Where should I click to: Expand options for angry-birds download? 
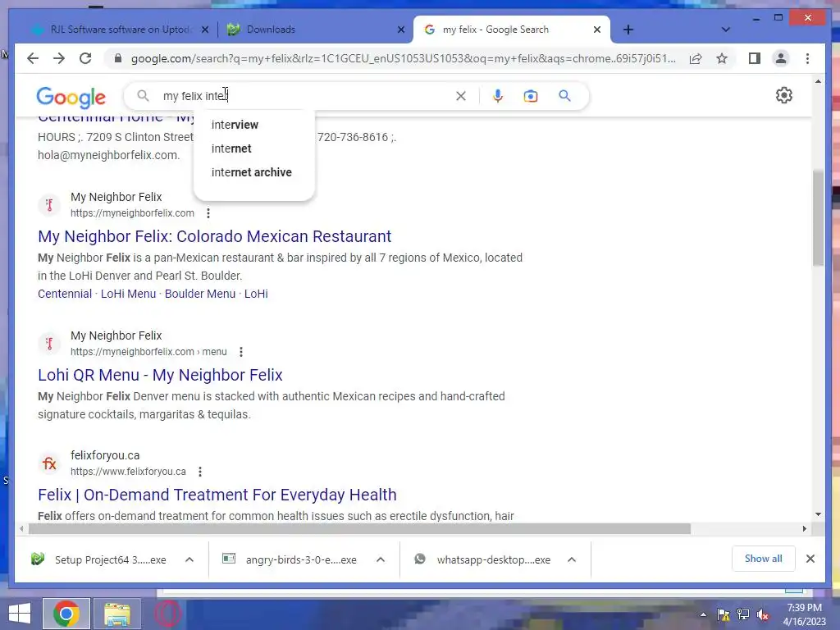coord(381,559)
